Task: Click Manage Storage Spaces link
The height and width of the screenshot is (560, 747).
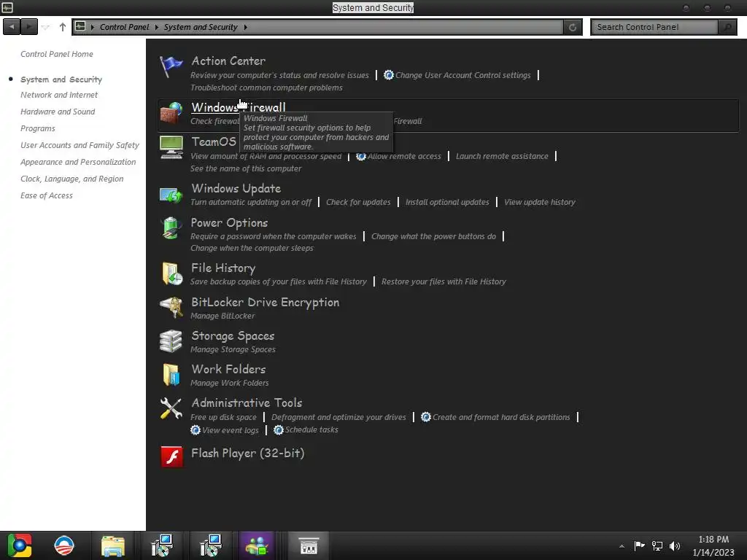Action: 233,349
